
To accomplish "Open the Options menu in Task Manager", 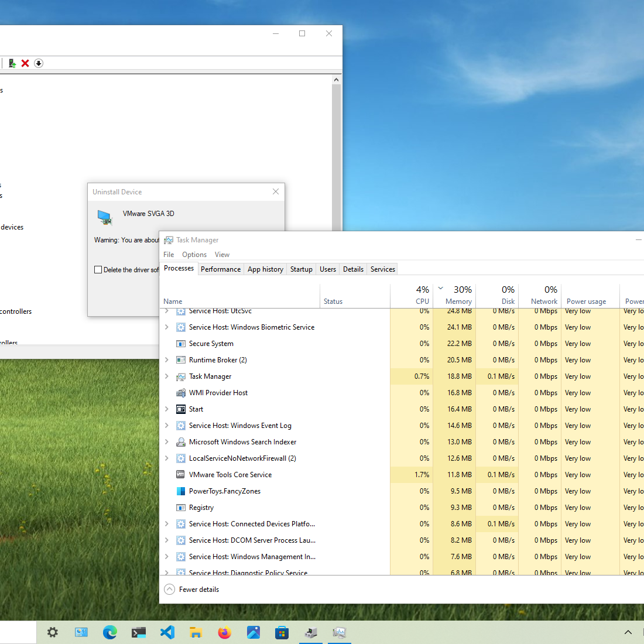I will click(194, 254).
